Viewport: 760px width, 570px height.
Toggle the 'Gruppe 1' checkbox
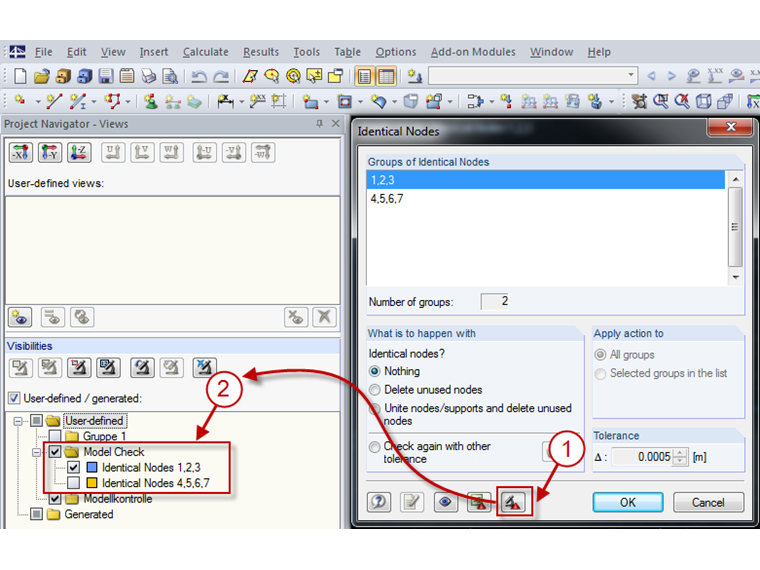click(x=55, y=436)
